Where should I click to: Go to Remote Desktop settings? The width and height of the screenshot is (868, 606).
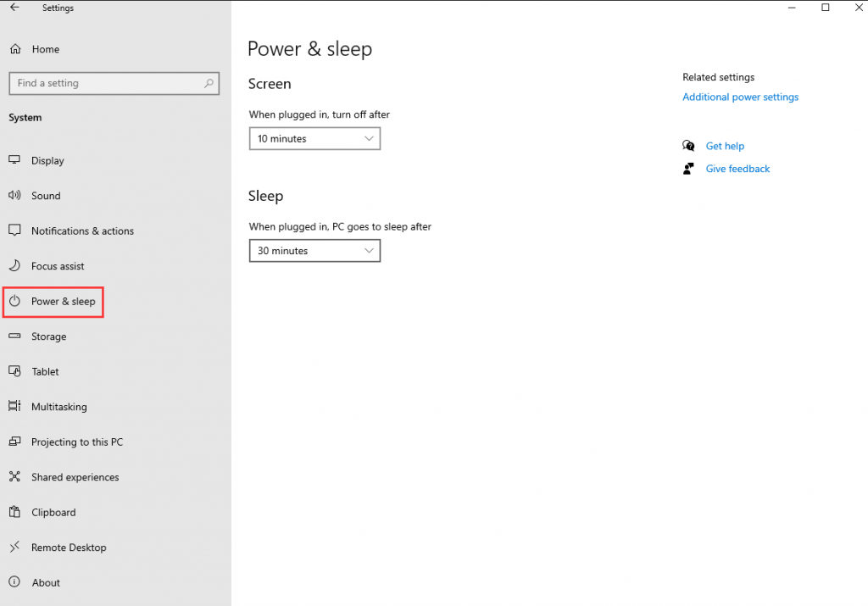[x=69, y=548]
